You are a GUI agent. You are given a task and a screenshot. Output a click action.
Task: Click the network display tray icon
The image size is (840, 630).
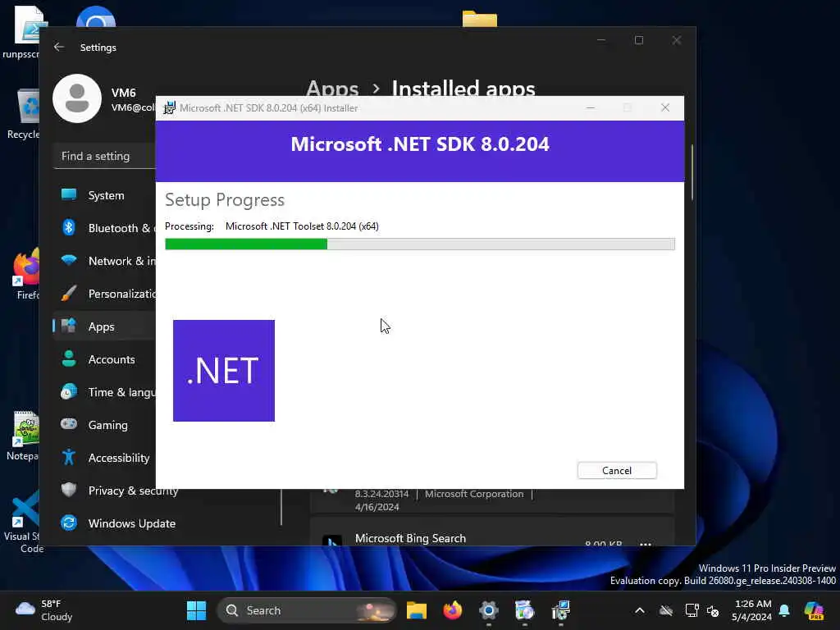point(692,610)
